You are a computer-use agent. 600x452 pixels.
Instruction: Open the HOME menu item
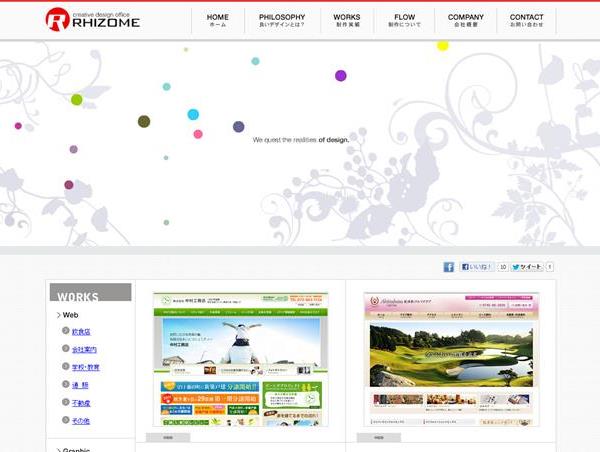pos(217,20)
